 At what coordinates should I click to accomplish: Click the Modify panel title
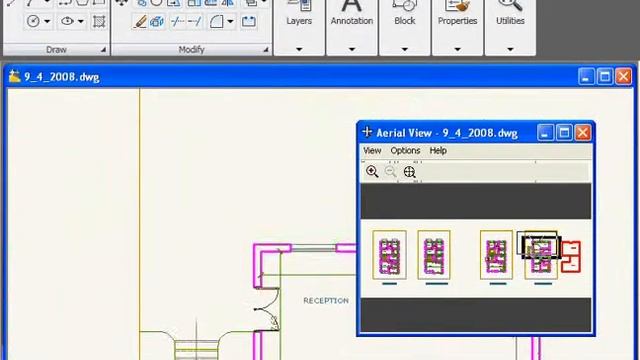coord(191,50)
